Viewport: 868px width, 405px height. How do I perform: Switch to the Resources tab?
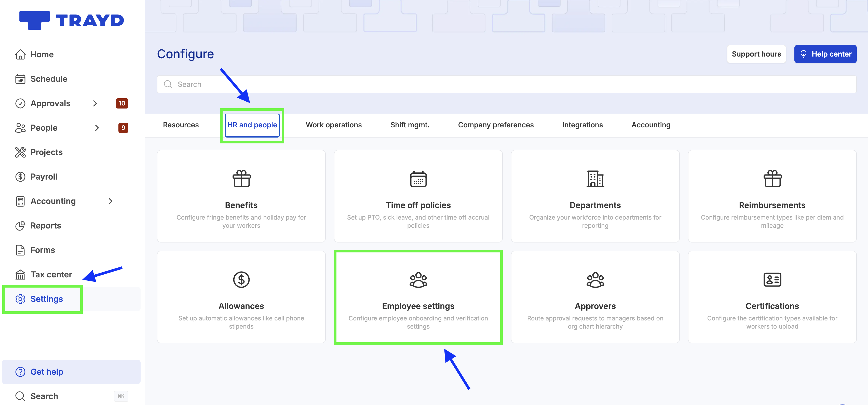(181, 125)
